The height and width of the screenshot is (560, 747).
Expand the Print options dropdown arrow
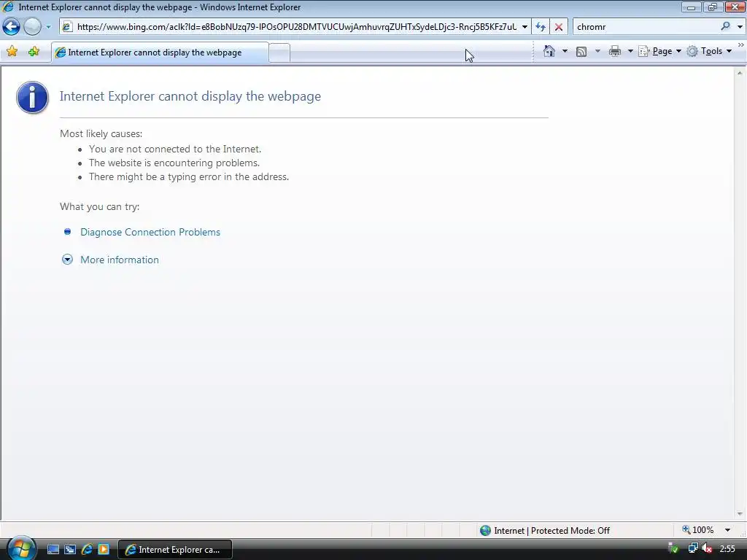pos(630,51)
